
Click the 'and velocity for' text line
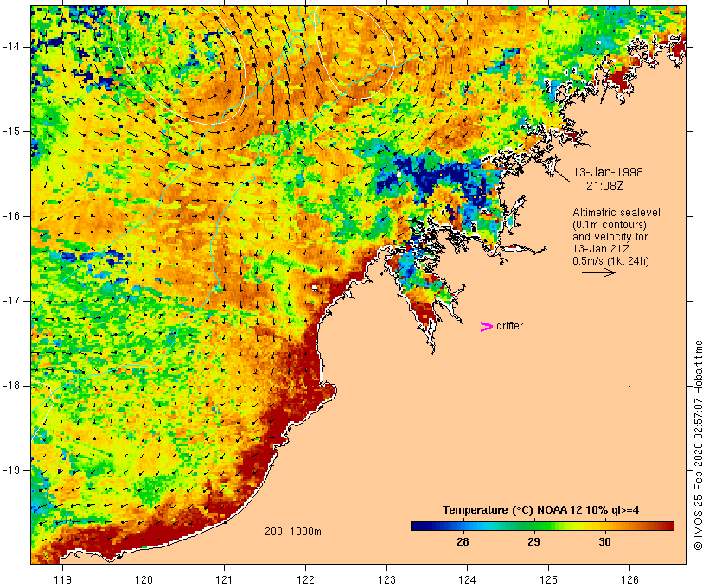[610, 237]
